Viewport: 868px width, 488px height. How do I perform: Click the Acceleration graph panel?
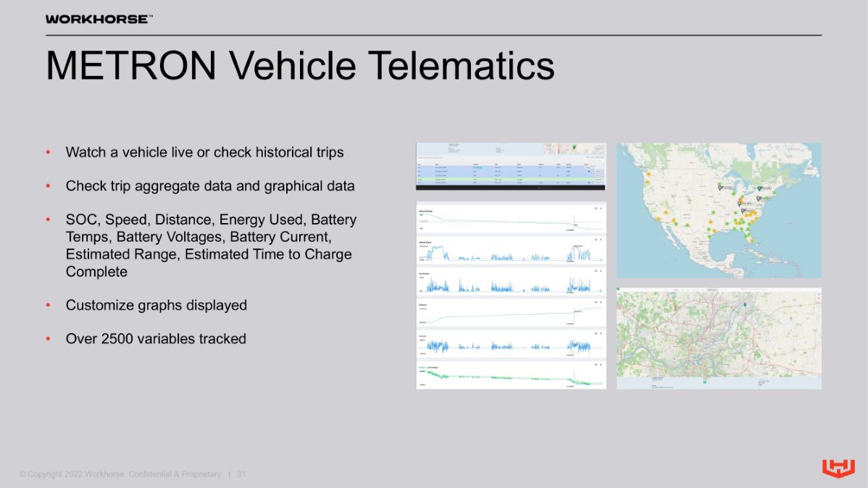[511, 283]
